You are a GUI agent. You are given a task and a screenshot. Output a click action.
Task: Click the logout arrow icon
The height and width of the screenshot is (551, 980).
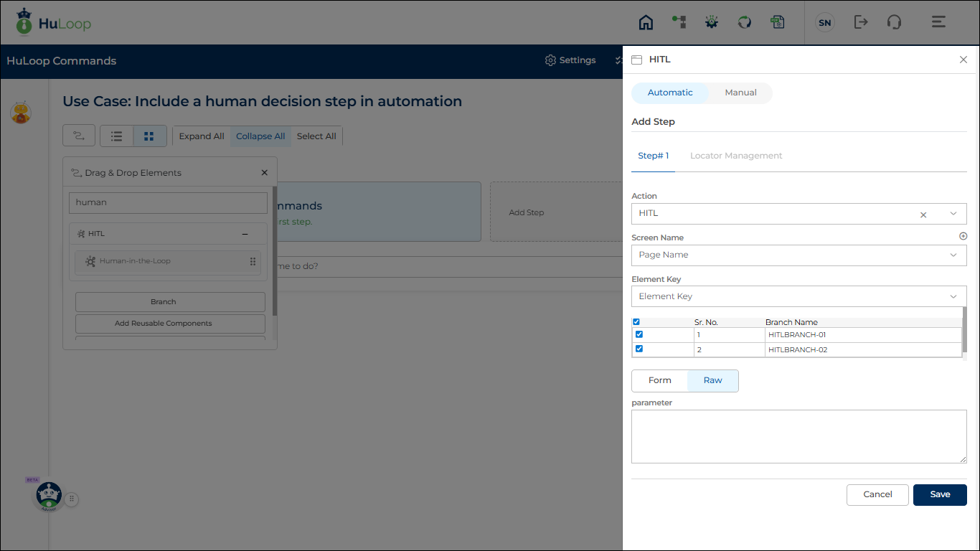pyautogui.click(x=861, y=22)
